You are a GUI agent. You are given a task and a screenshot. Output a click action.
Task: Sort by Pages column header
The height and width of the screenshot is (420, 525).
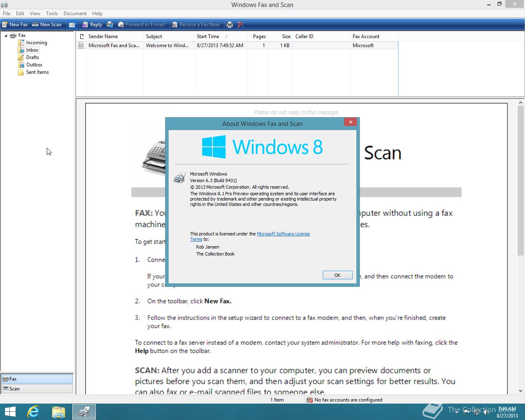[258, 37]
